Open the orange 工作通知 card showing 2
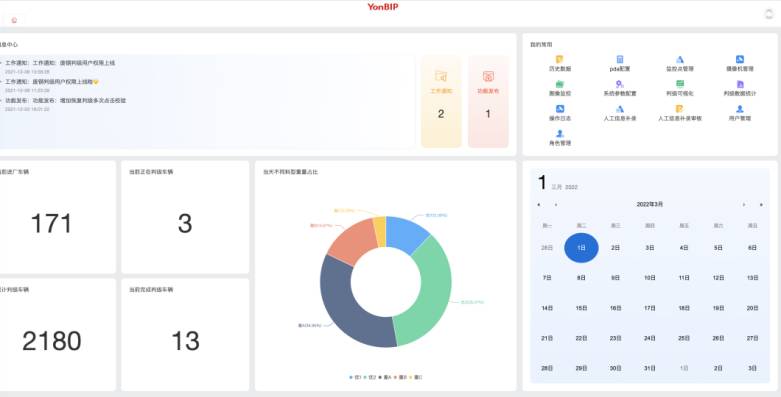 coord(441,101)
